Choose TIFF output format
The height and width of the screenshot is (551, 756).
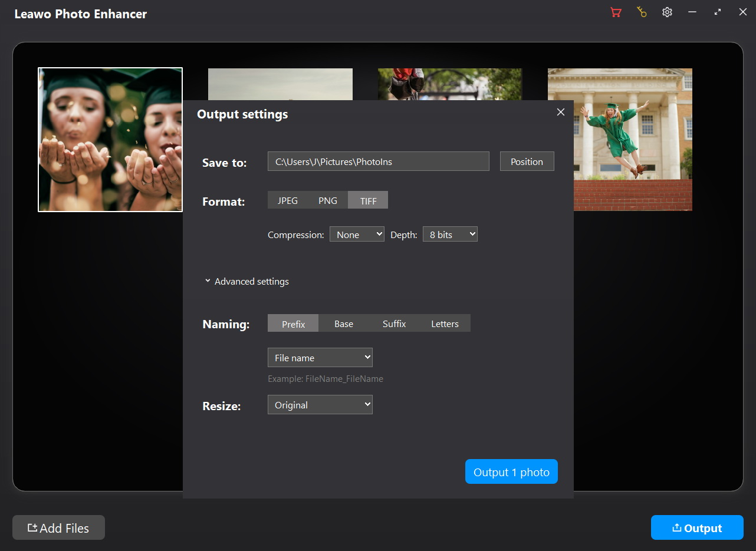[368, 200]
